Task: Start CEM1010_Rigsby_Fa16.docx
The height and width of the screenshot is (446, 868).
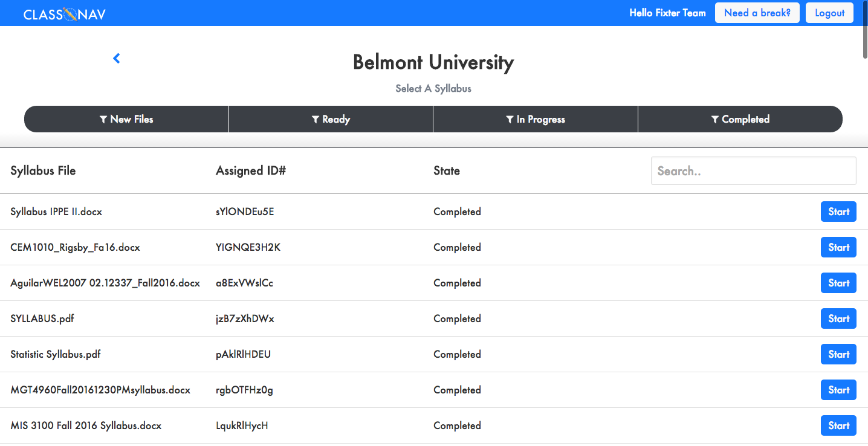Action: [838, 247]
